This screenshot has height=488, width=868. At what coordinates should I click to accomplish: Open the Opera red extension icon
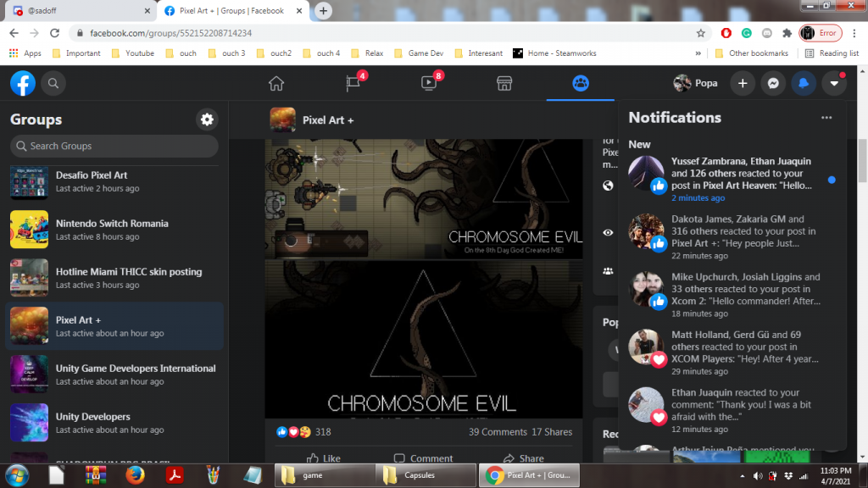click(726, 33)
